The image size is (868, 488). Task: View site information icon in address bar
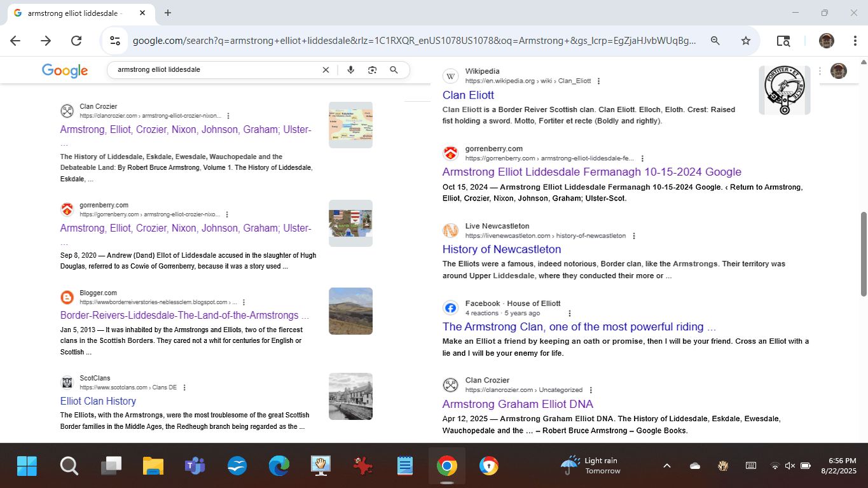[115, 41]
